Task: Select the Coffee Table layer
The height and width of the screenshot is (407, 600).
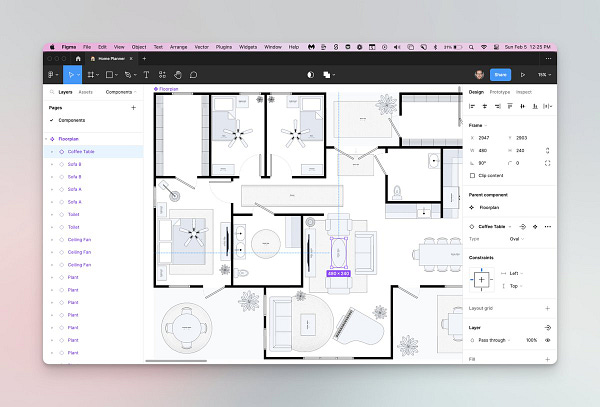Action: click(94, 152)
